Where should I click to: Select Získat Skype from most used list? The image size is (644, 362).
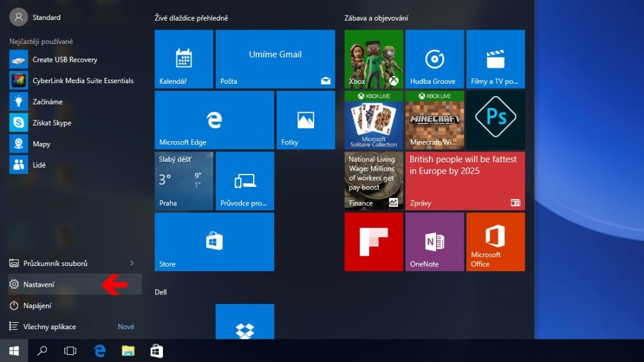pos(52,122)
